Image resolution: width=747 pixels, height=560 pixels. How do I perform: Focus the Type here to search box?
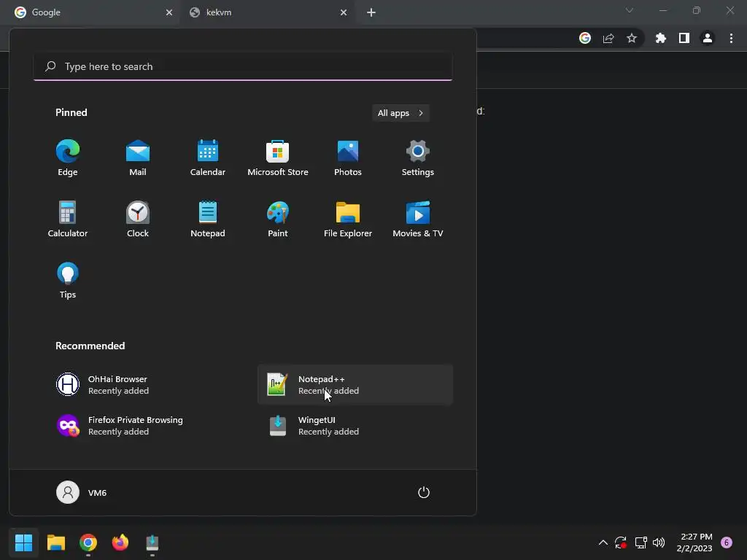pyautogui.click(x=243, y=66)
